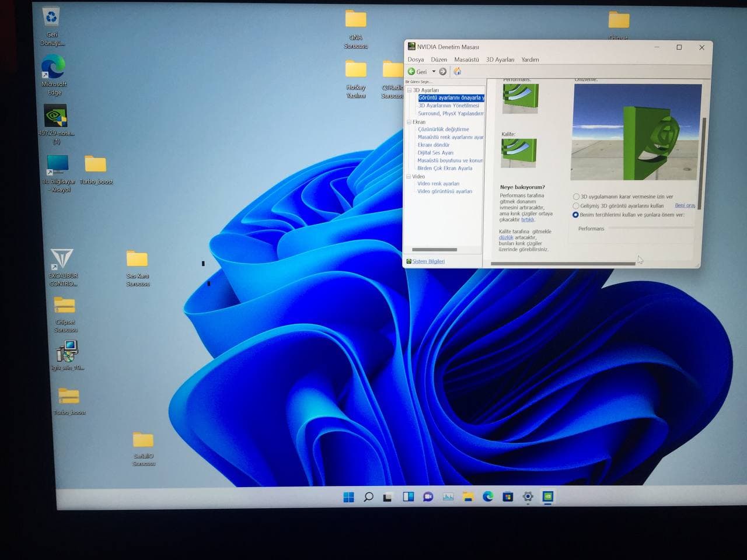
Task: Open the Geri history dropdown arrow
Action: pyautogui.click(x=434, y=71)
